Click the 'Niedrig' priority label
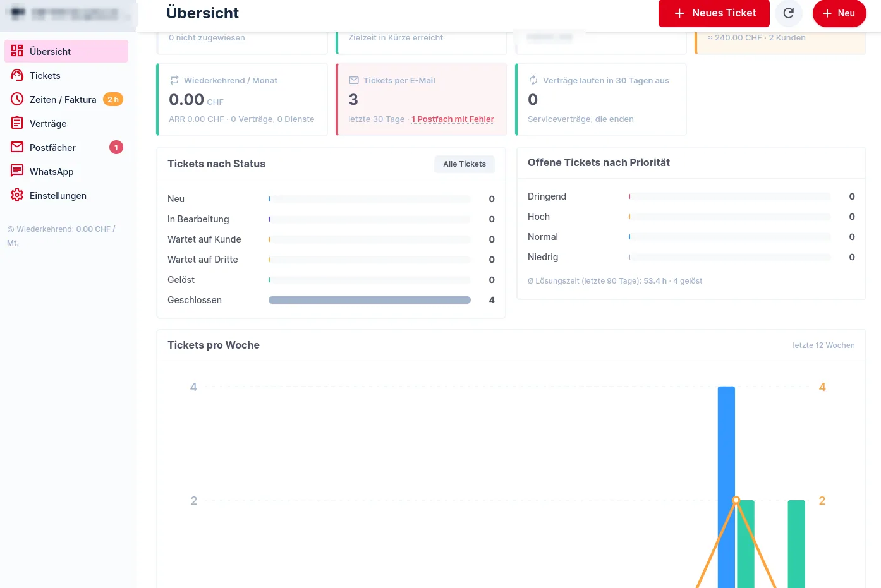Viewport: 881px width, 588px height. pos(543,257)
